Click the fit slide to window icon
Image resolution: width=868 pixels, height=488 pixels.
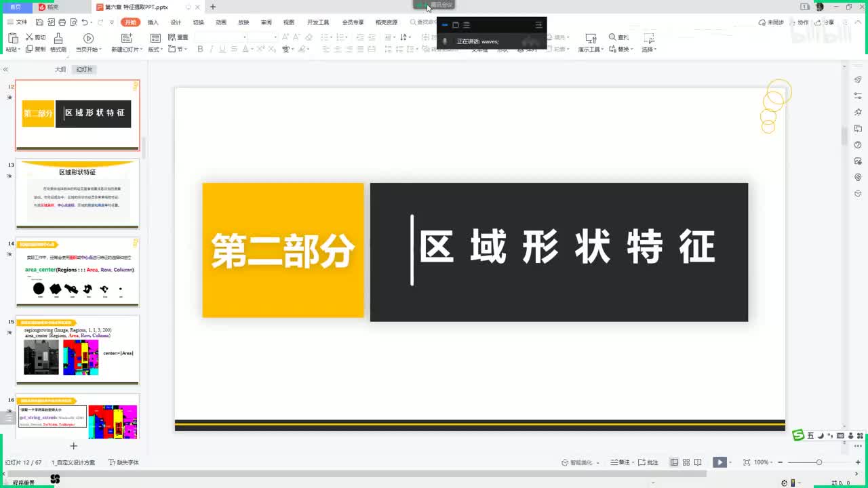tap(747, 462)
